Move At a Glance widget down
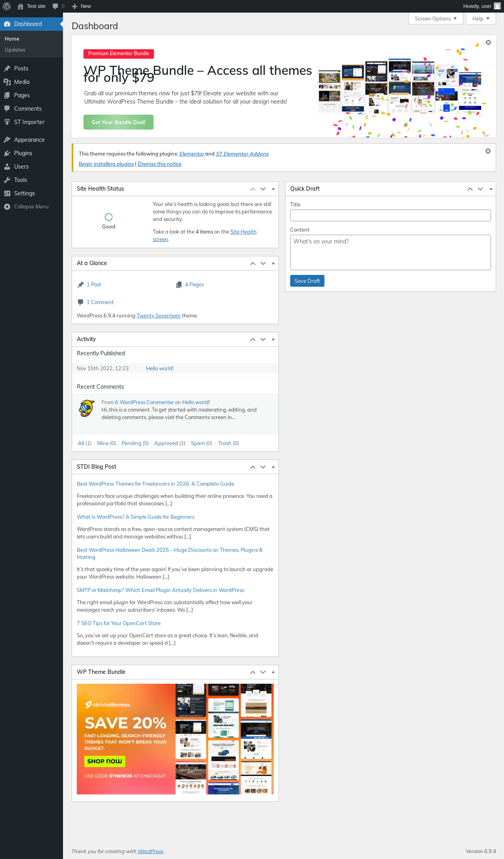 pos(263,263)
